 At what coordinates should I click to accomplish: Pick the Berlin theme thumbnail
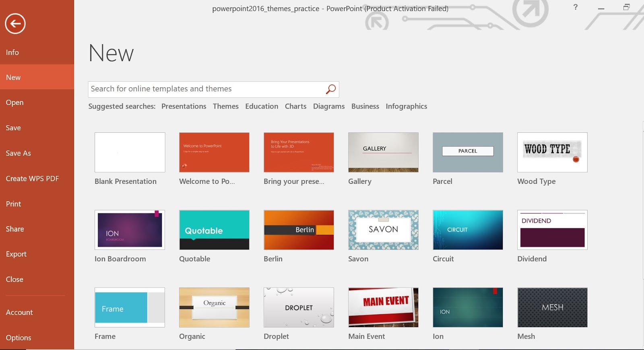pos(299,230)
